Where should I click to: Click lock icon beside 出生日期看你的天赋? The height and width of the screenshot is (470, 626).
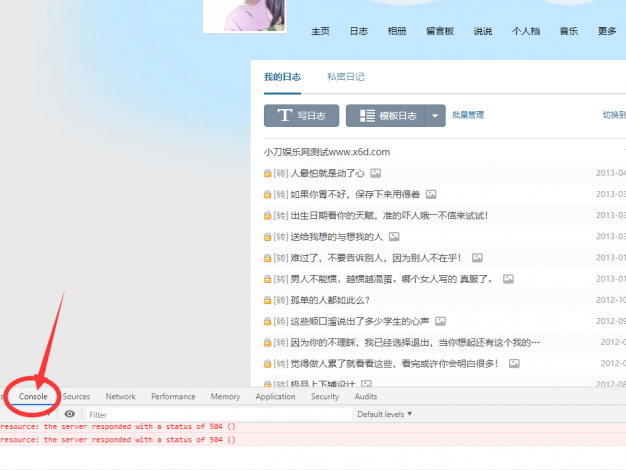click(267, 216)
